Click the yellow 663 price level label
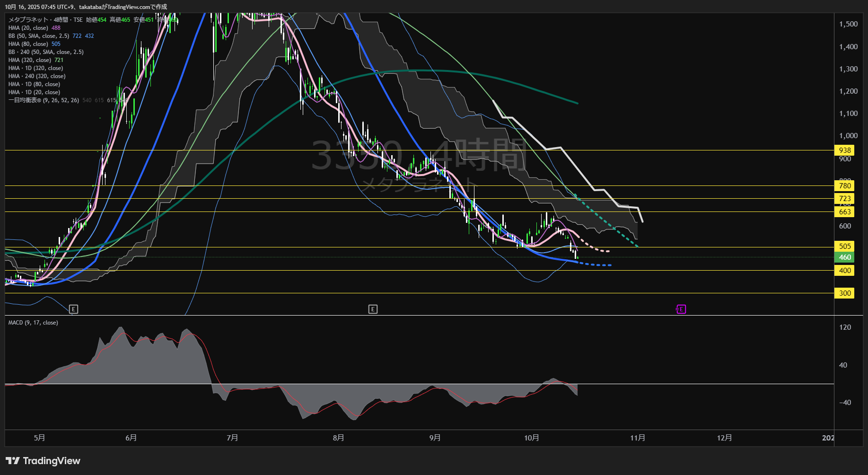This screenshot has height=475, width=868. pyautogui.click(x=844, y=212)
